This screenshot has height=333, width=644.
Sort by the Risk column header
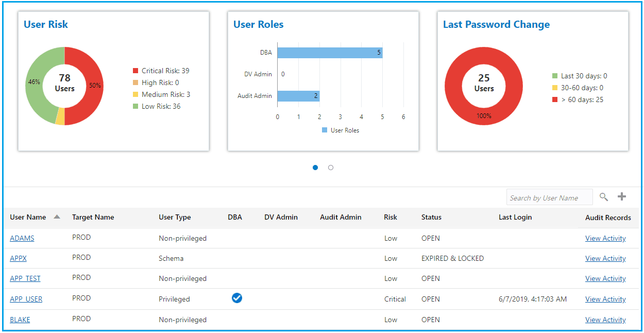[x=391, y=217]
